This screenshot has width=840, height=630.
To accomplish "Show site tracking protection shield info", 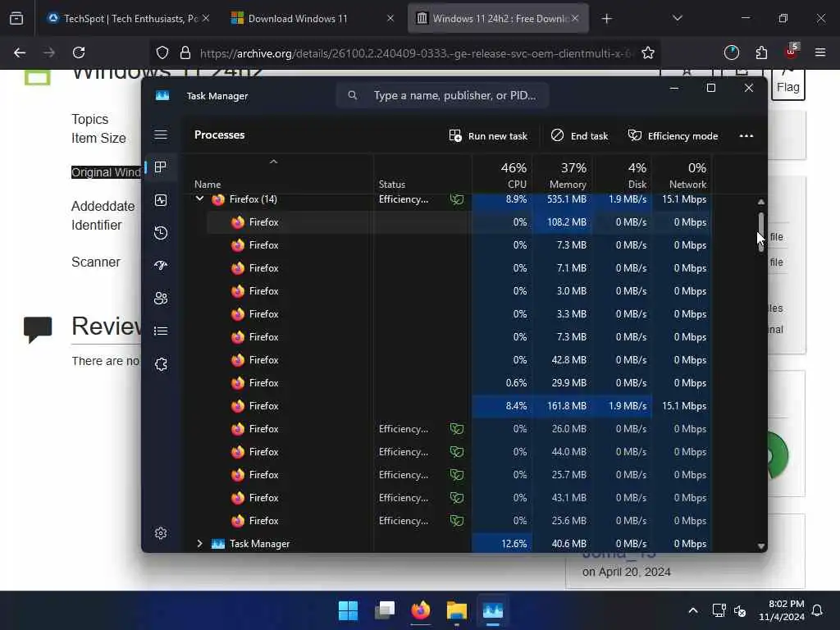I will [162, 53].
